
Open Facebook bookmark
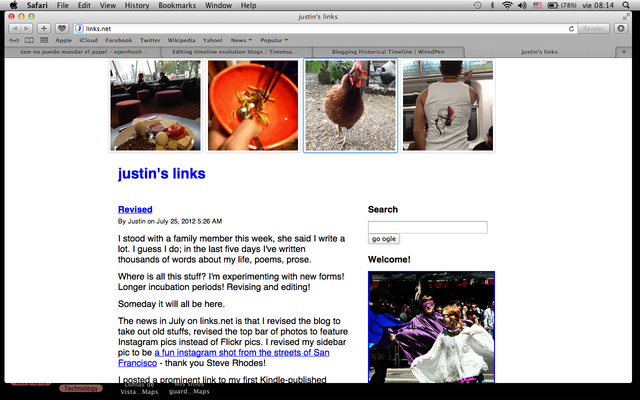click(119, 40)
